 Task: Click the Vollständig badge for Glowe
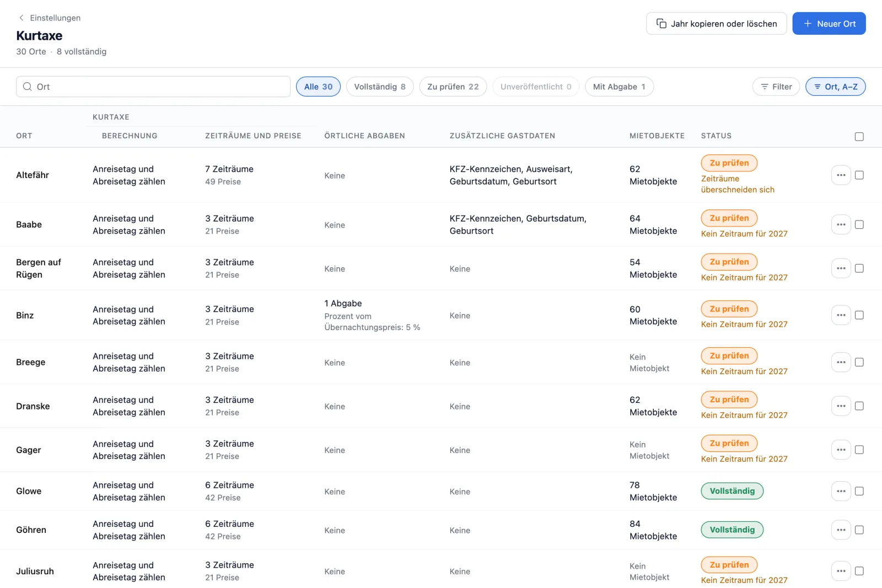pos(732,491)
